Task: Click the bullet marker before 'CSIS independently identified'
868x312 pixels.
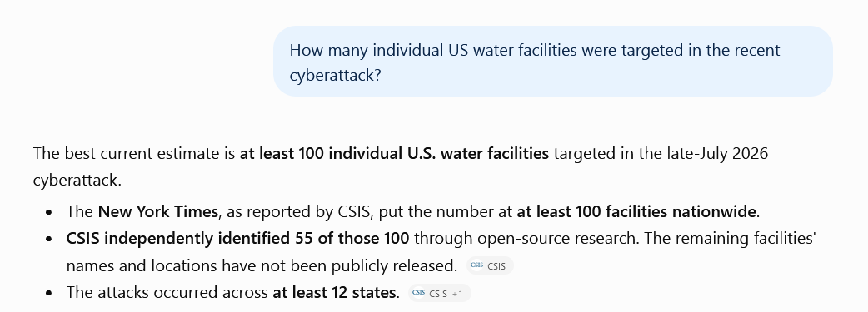Action: [50, 239]
